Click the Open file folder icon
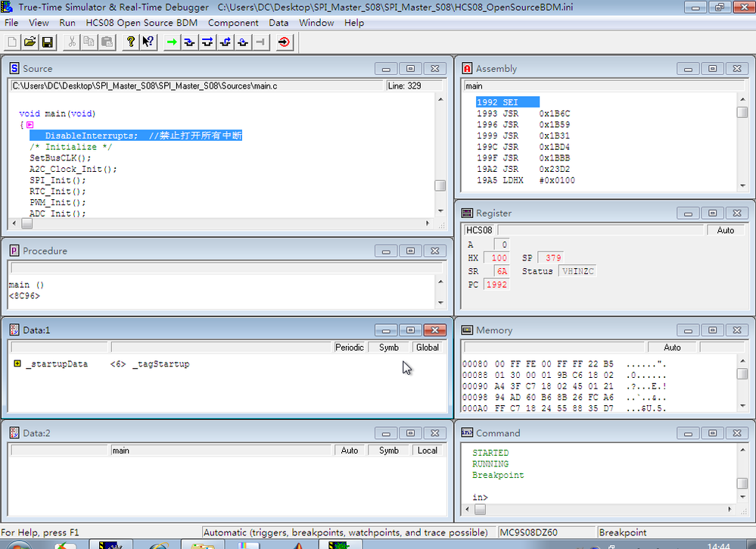The height and width of the screenshot is (549, 756). 30,42
